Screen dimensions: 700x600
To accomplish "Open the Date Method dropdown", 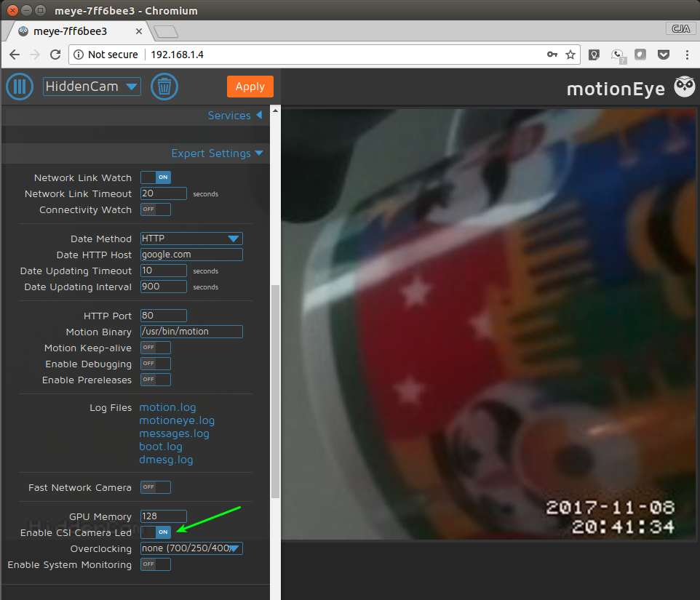I will 191,238.
